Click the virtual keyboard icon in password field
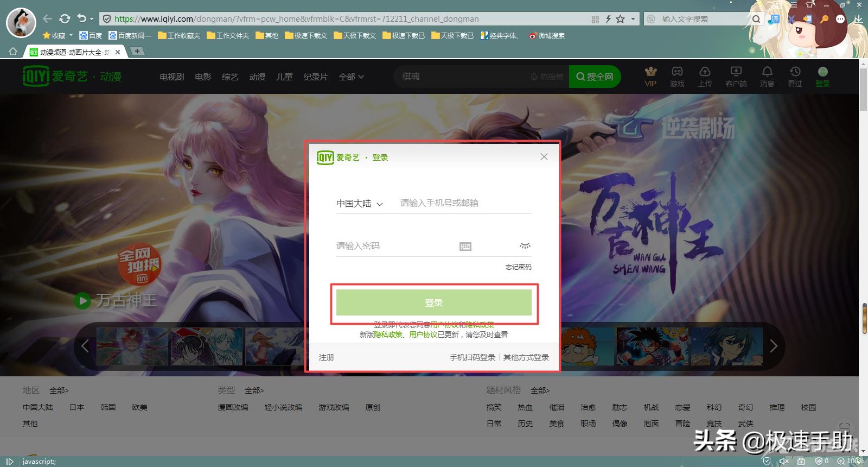 pyautogui.click(x=465, y=247)
